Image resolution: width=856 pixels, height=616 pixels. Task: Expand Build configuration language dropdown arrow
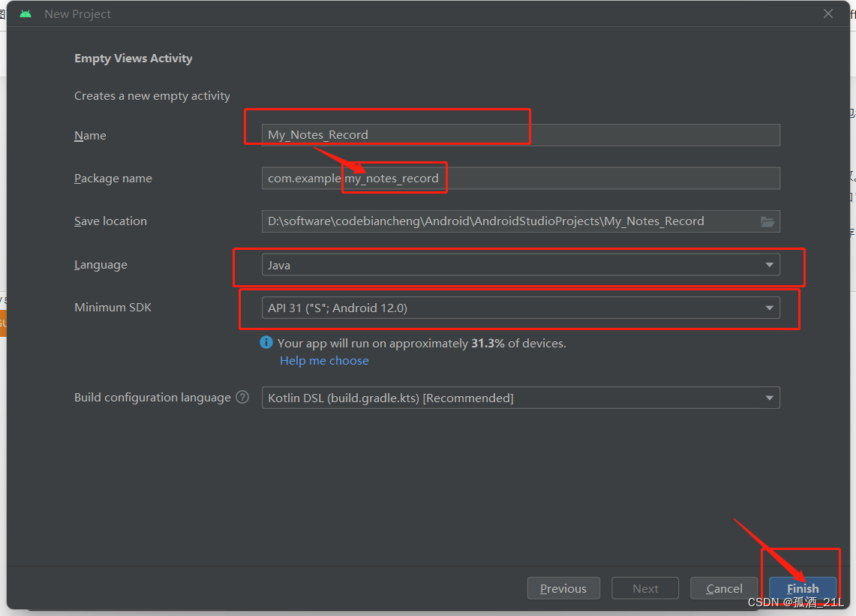click(769, 398)
